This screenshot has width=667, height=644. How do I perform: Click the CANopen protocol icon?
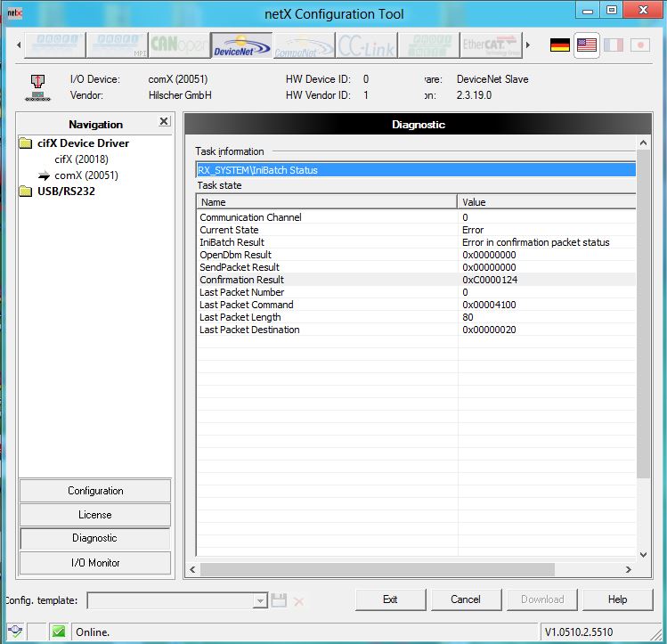tap(180, 45)
